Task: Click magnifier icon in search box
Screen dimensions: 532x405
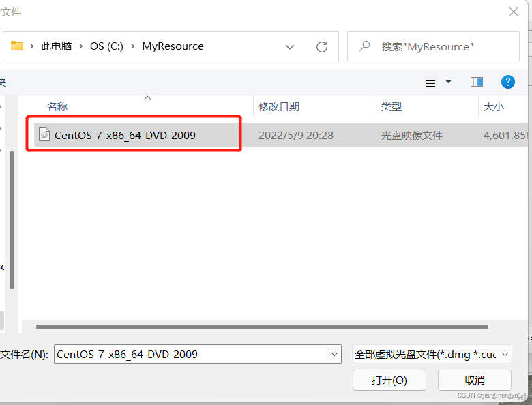Action: point(364,46)
